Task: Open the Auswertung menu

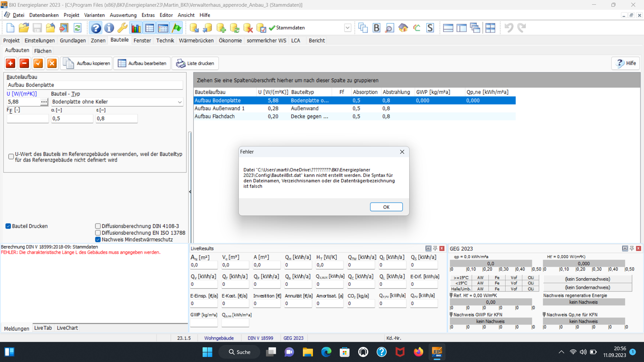Action: click(123, 15)
